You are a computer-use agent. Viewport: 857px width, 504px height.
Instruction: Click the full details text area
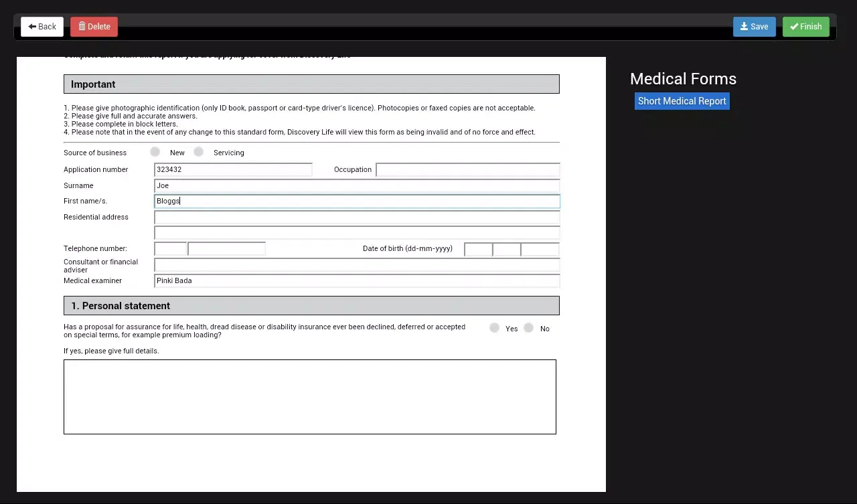click(x=309, y=396)
